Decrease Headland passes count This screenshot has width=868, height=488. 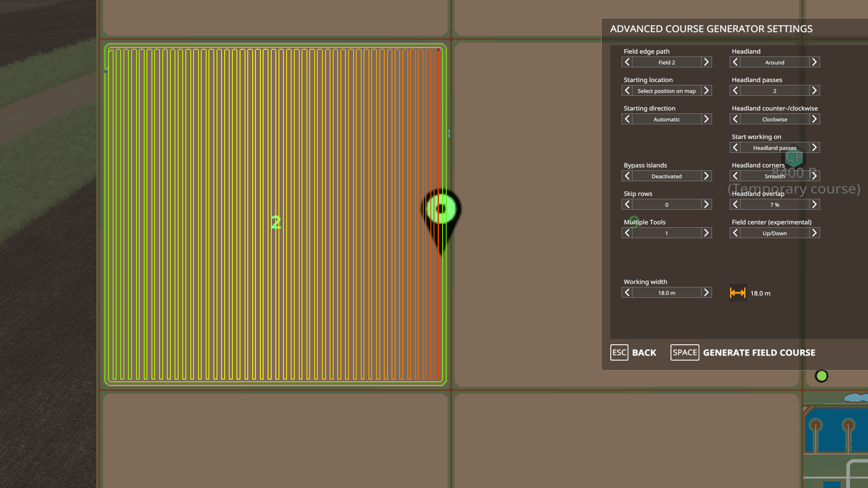point(735,91)
